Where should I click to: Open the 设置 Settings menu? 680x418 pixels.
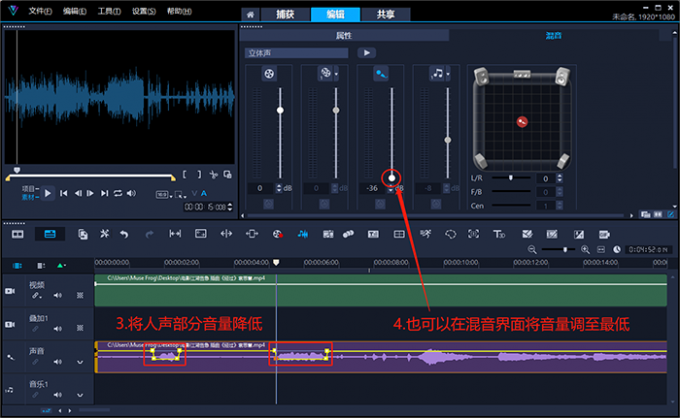pos(144,11)
